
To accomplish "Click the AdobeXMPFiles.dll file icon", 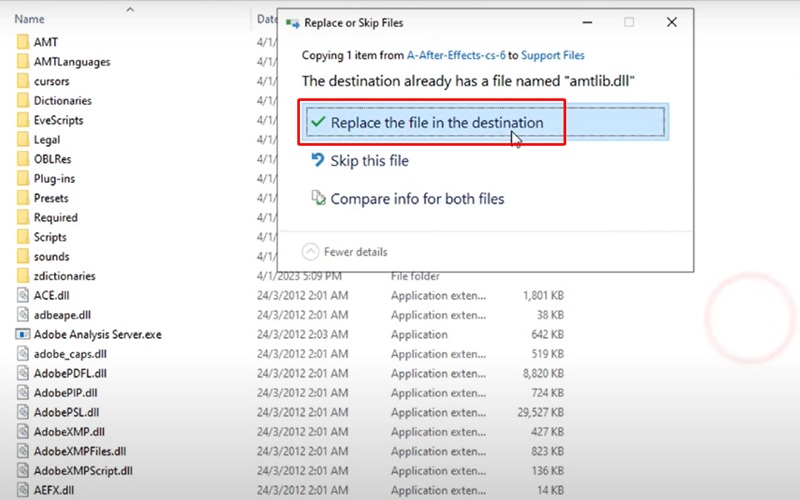I will [x=23, y=451].
